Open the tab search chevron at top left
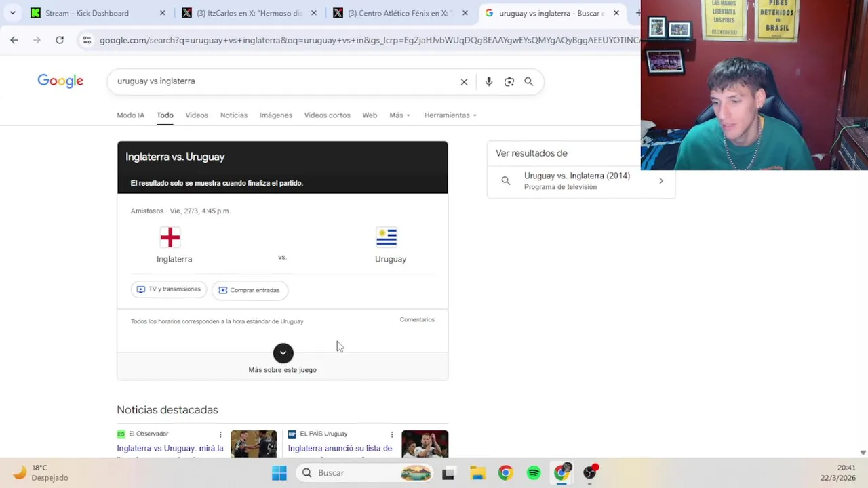Viewport: 868px width, 488px height. (12, 13)
